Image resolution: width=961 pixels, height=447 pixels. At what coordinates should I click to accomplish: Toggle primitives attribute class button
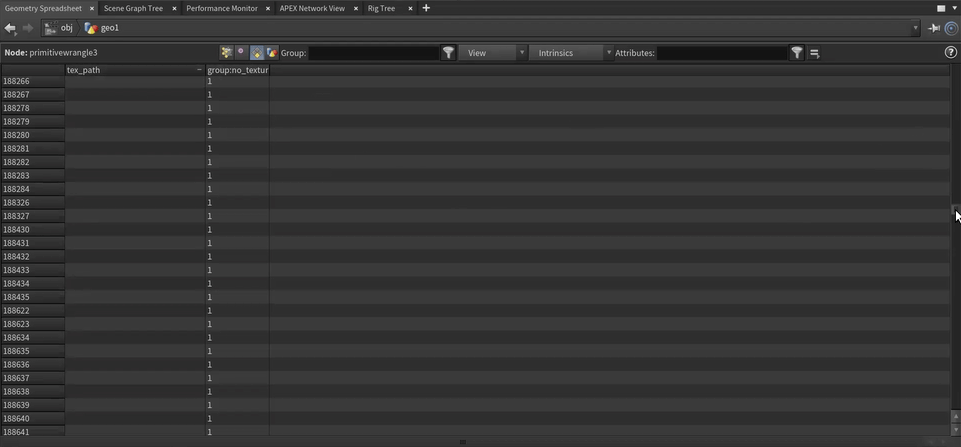pos(257,53)
